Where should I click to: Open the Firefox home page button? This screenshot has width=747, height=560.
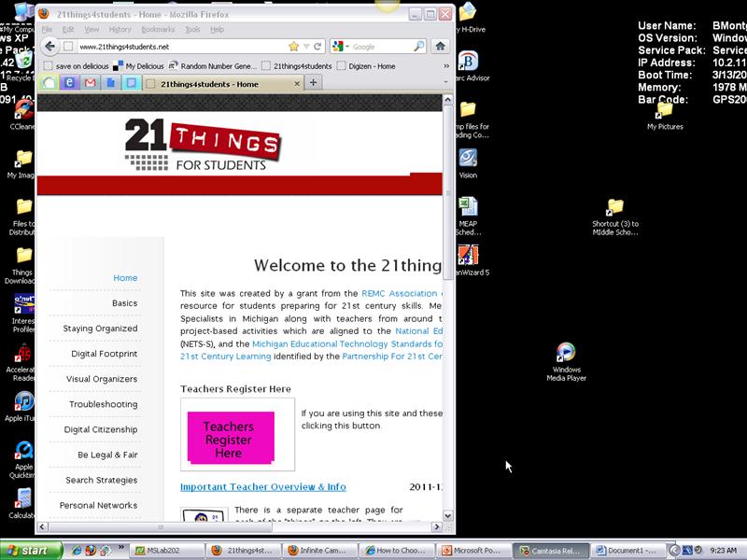(440, 46)
